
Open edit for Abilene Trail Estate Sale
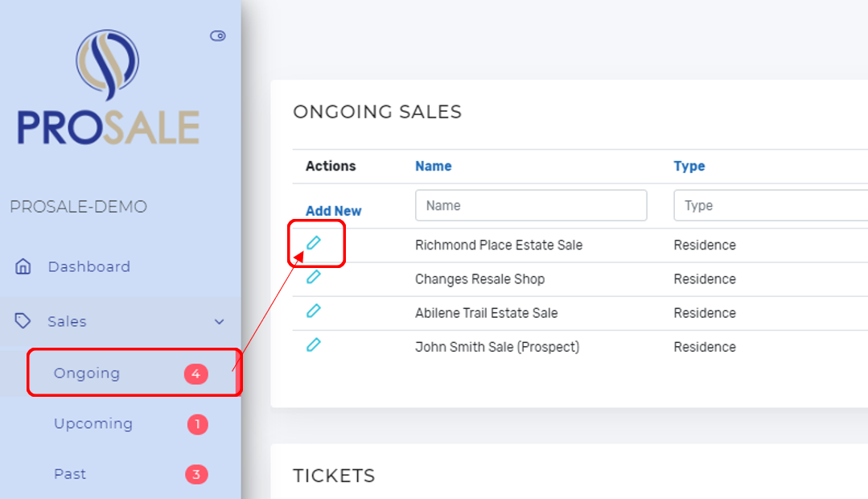[x=313, y=311]
